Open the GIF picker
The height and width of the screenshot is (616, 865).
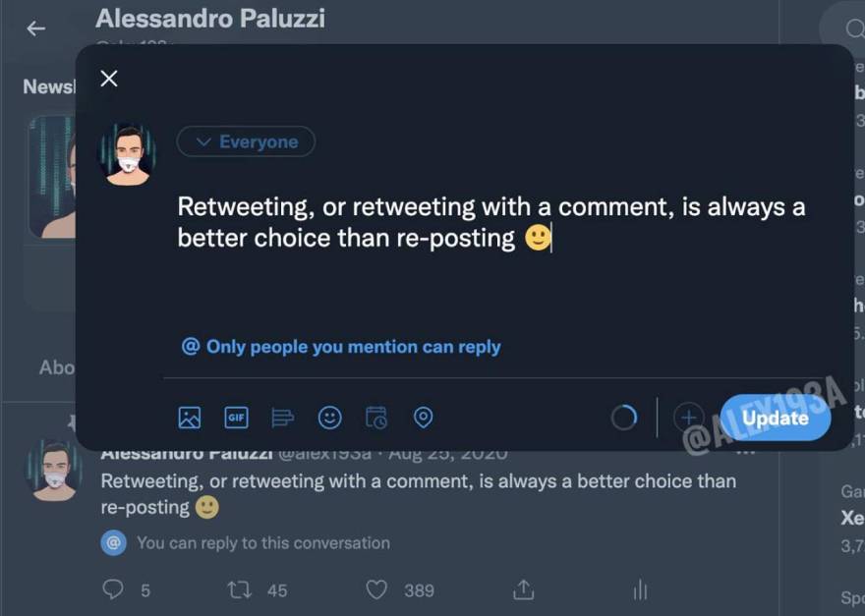point(236,418)
